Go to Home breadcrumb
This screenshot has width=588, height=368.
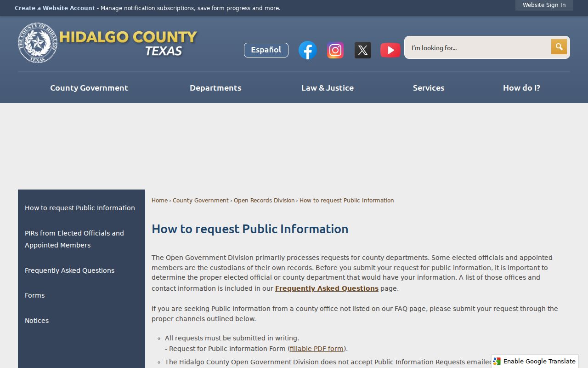tap(159, 201)
